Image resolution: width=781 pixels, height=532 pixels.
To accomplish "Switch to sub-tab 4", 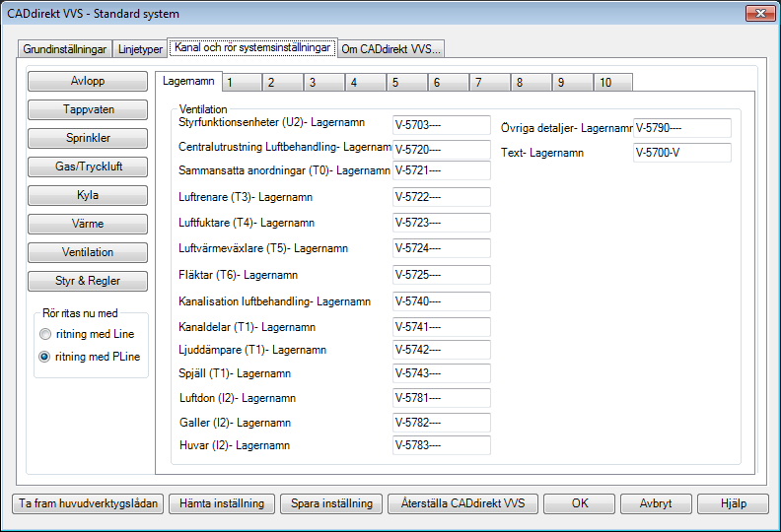I will pos(366,83).
